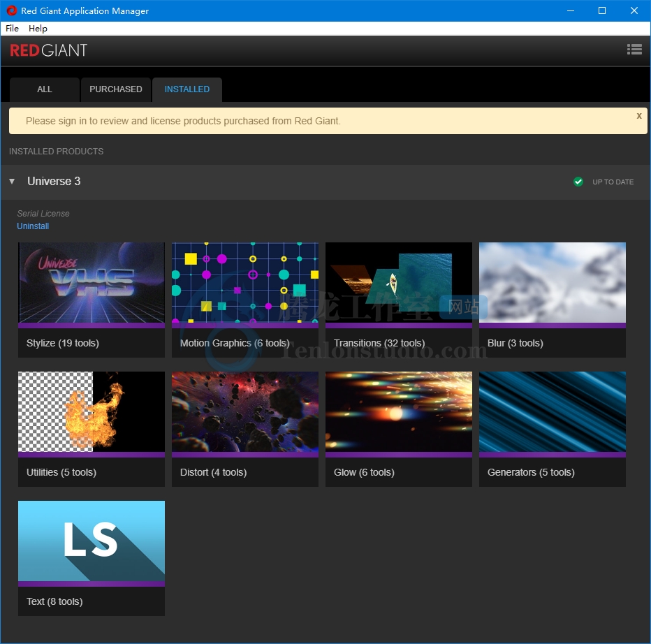This screenshot has width=651, height=644.
Task: Open the Glow sparks thumbnail
Action: pos(399,412)
